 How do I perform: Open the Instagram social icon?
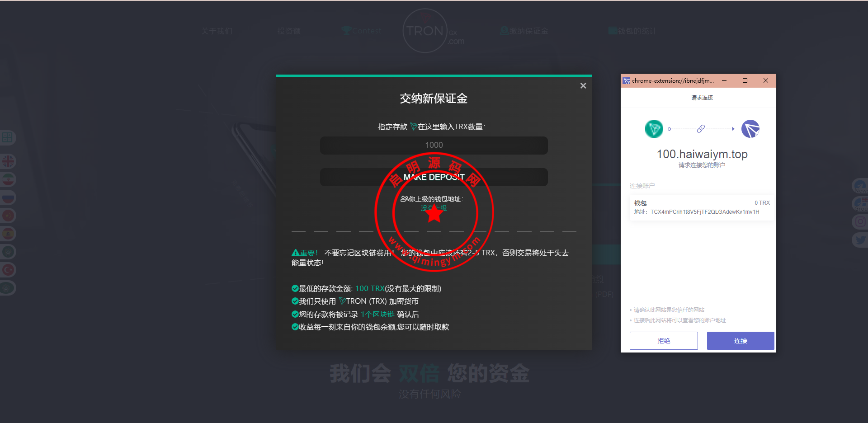pyautogui.click(x=860, y=221)
